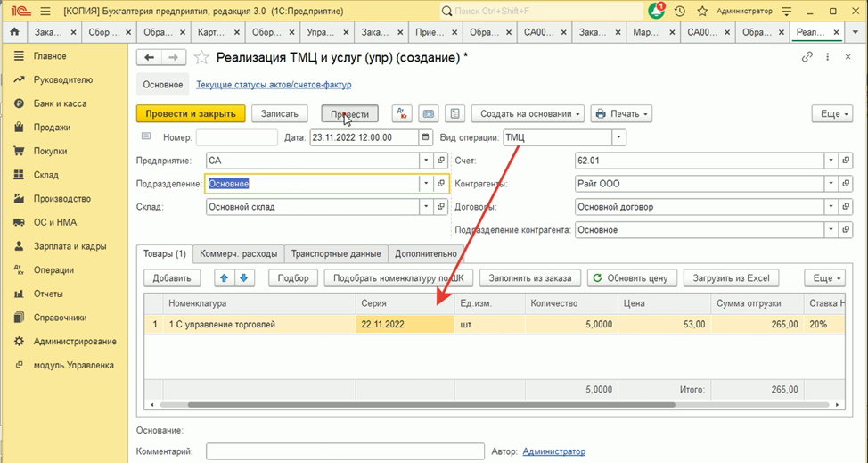Click Заполнить из заказа button
Image resolution: width=868 pixels, height=463 pixels.
(529, 278)
